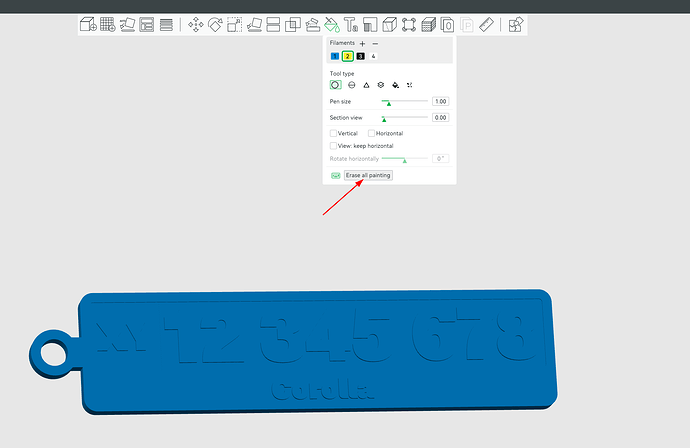Image resolution: width=690 pixels, height=448 pixels.
Task: Select black filament swatch 3
Action: (x=360, y=56)
